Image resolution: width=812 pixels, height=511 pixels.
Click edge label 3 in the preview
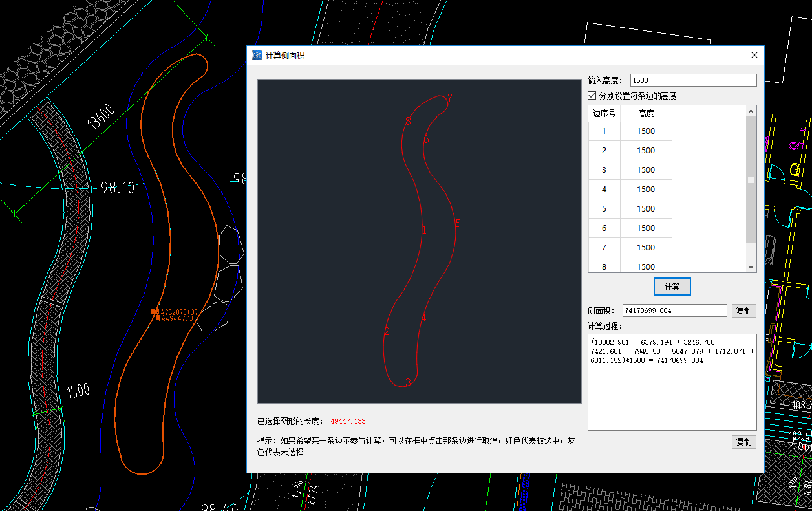coord(408,382)
